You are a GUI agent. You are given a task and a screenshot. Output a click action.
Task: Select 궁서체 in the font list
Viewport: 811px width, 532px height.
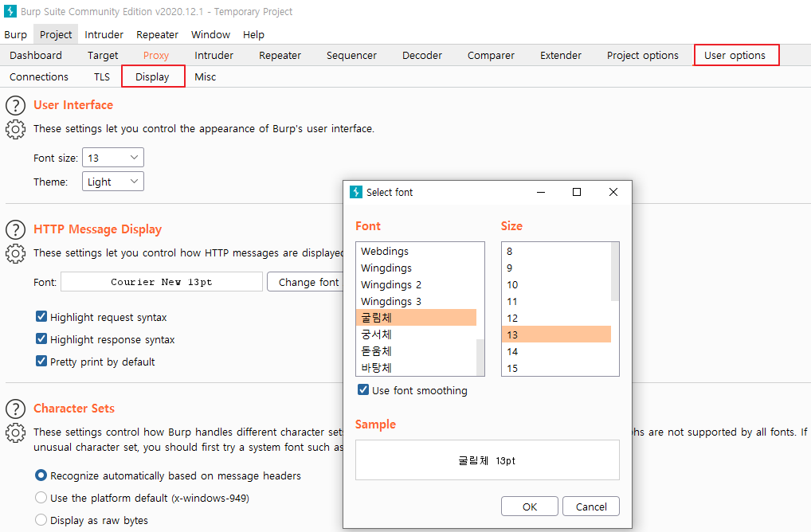tap(416, 334)
